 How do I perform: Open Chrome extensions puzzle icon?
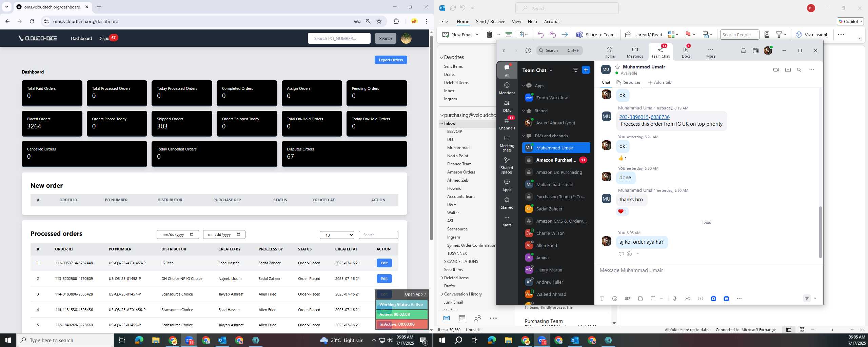click(x=396, y=21)
